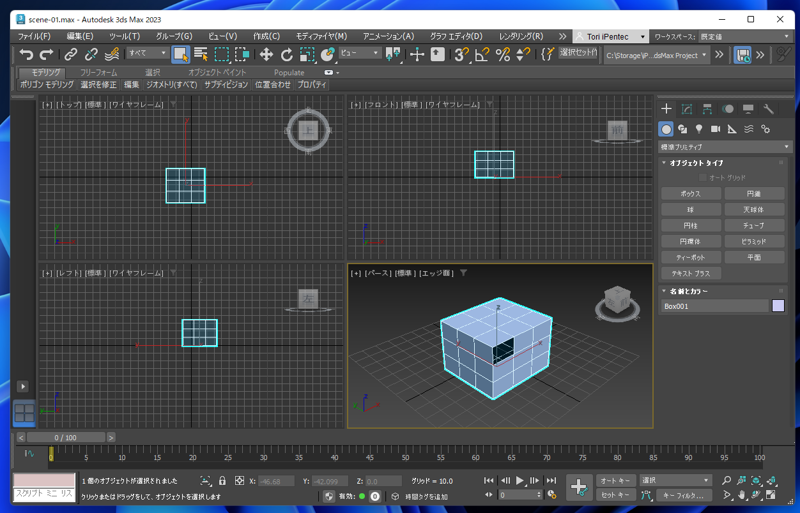Switch to Utilities command panel tab

768,109
